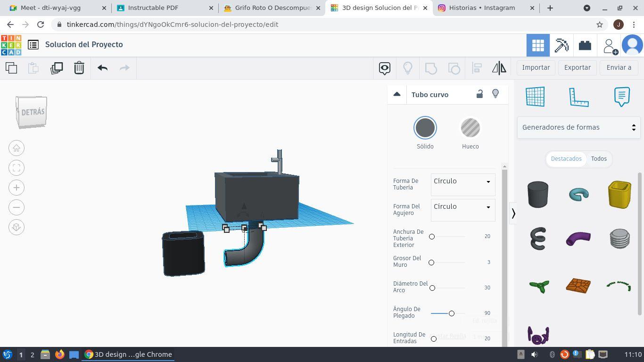Select the Hueco hole option
644x362 pixels.
point(471,128)
